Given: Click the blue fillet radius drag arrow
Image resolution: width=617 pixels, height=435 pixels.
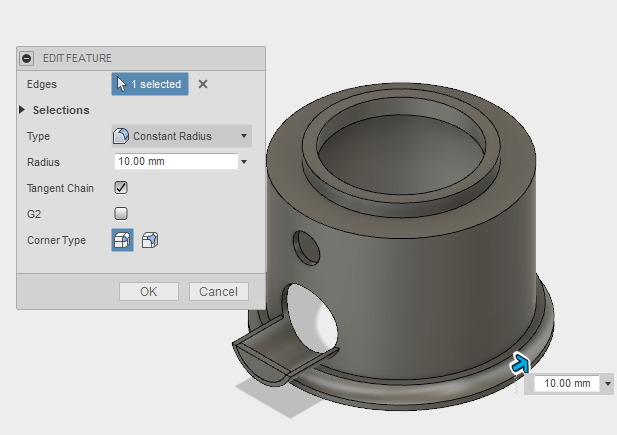Looking at the screenshot, I should point(521,363).
